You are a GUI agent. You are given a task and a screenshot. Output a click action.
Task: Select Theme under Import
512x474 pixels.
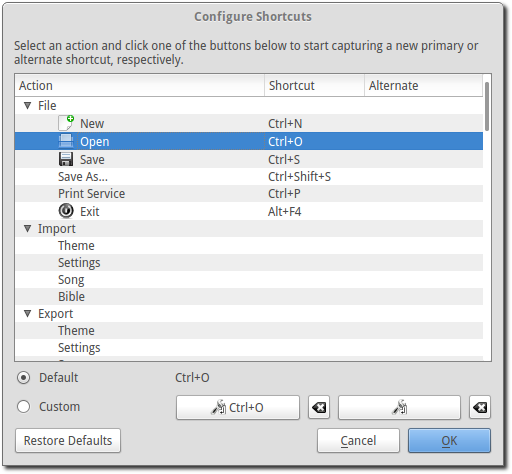click(249, 246)
